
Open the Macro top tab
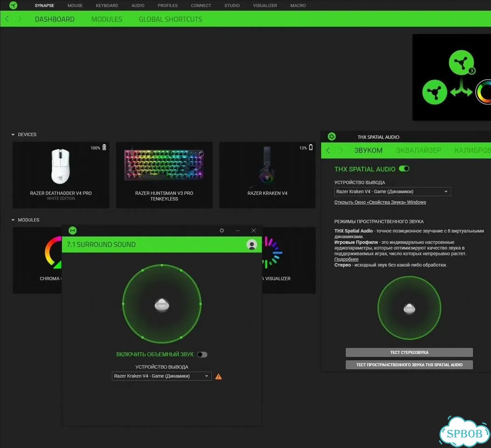[298, 5]
